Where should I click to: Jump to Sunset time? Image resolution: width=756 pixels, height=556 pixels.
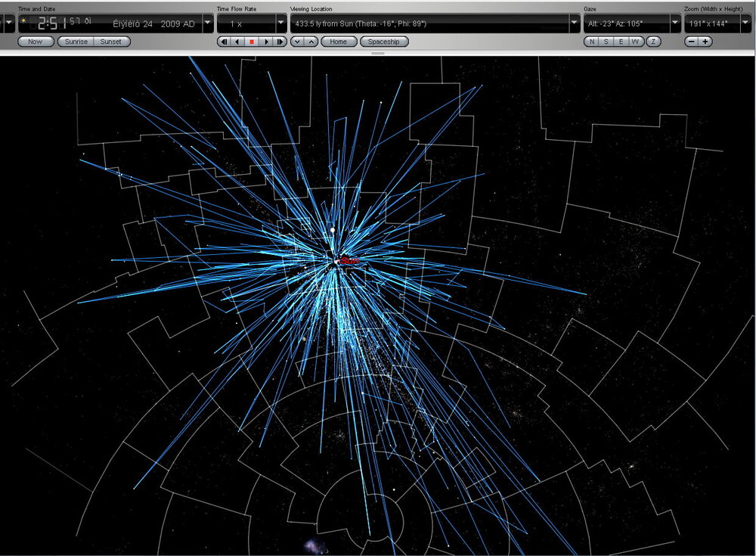pyautogui.click(x=110, y=42)
